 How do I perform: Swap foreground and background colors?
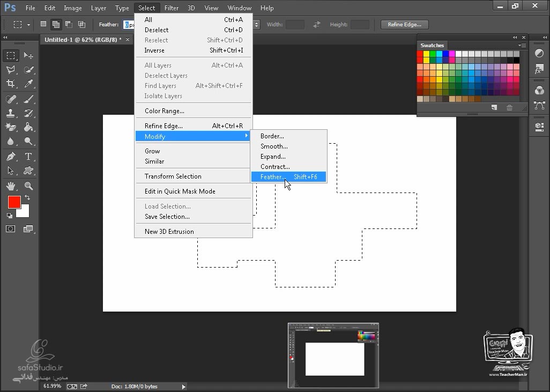pos(27,197)
